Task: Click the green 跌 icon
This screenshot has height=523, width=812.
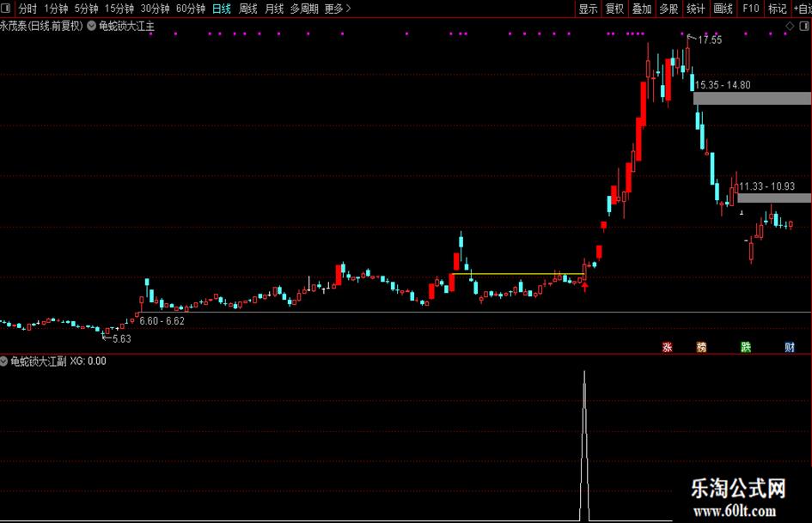Action: pyautogui.click(x=746, y=347)
